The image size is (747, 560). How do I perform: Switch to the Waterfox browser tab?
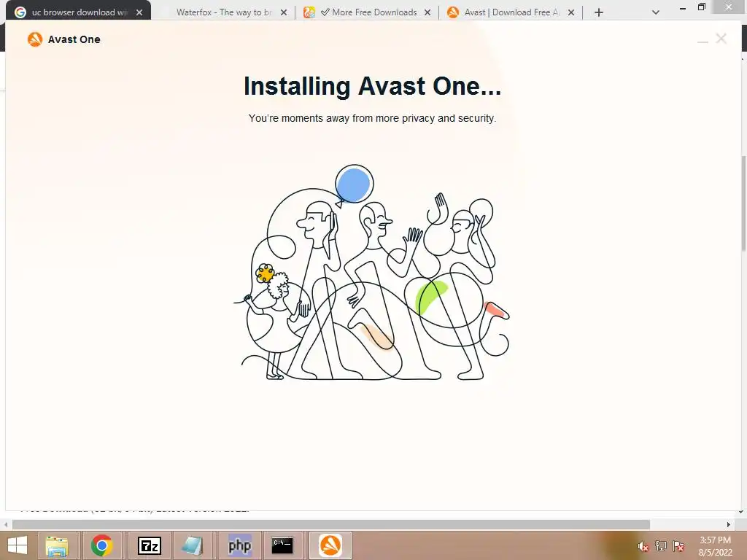pyautogui.click(x=224, y=12)
